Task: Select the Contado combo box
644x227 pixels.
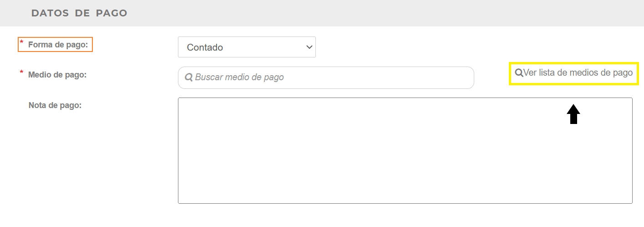Action: tap(247, 47)
